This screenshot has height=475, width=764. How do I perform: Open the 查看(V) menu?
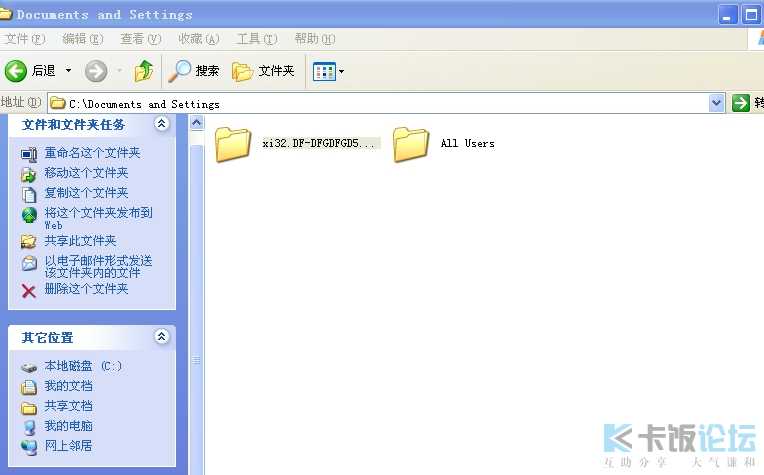[141, 39]
